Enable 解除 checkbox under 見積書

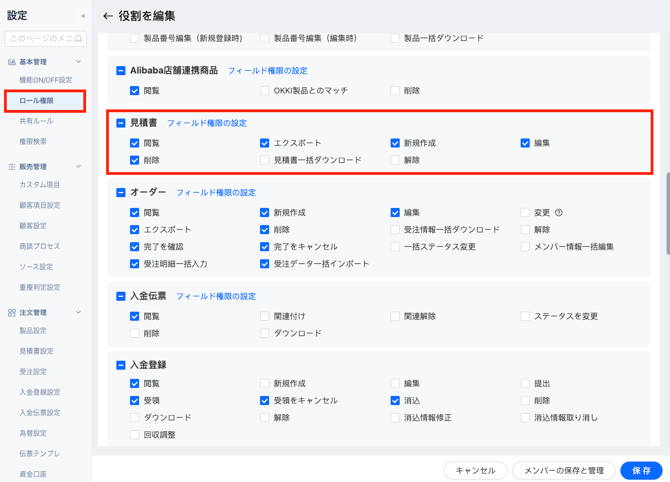395,160
